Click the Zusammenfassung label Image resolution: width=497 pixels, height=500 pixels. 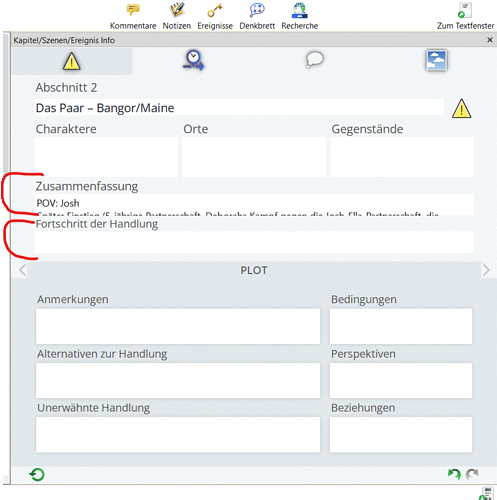pos(87,186)
